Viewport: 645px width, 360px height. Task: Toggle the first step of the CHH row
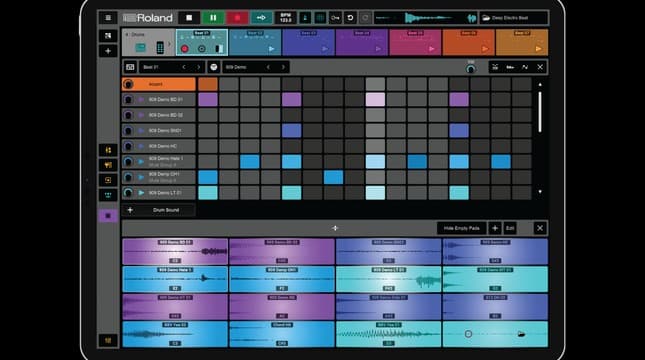[208, 177]
